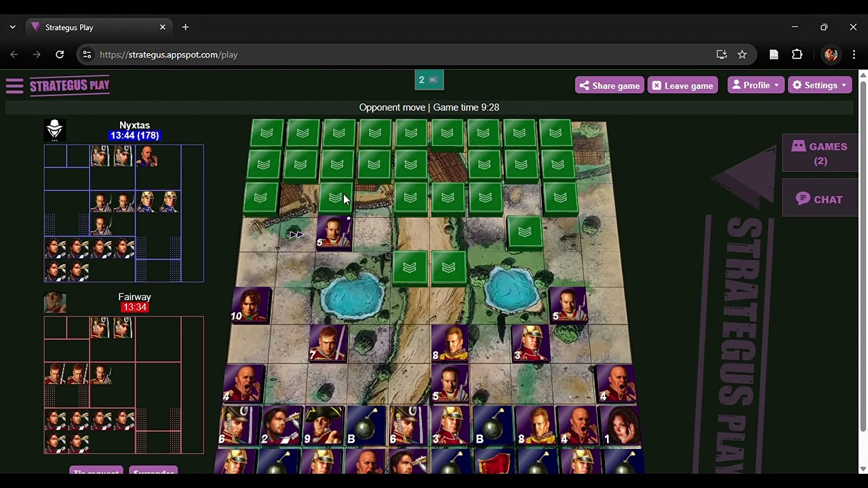This screenshot has width=868, height=488.
Task: Close the Strategus Play browser tab
Action: tap(163, 27)
